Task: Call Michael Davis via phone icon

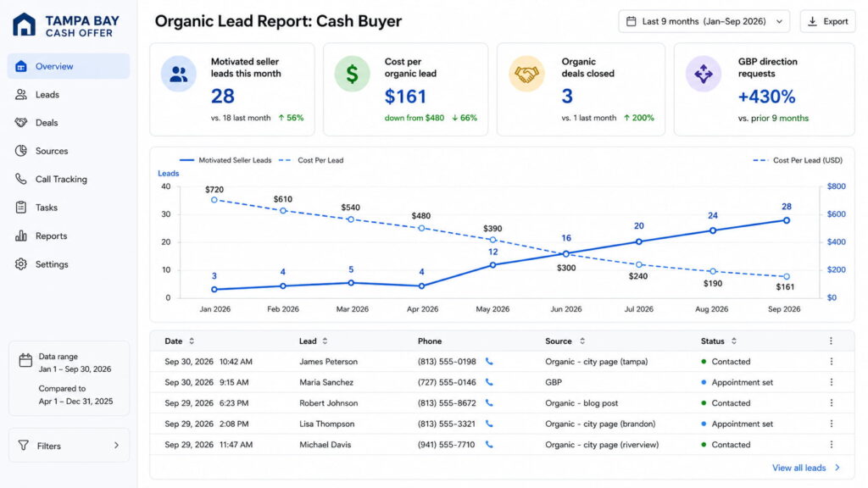Action: click(x=489, y=444)
